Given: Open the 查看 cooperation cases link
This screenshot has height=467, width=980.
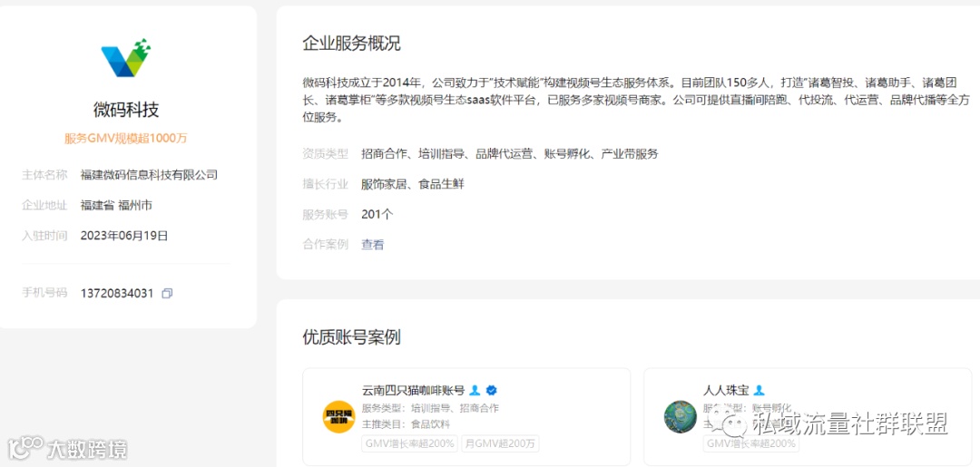Looking at the screenshot, I should pyautogui.click(x=373, y=245).
